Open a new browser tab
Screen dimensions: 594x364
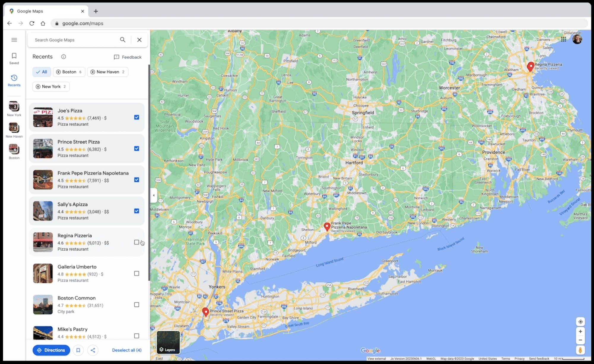pos(96,11)
